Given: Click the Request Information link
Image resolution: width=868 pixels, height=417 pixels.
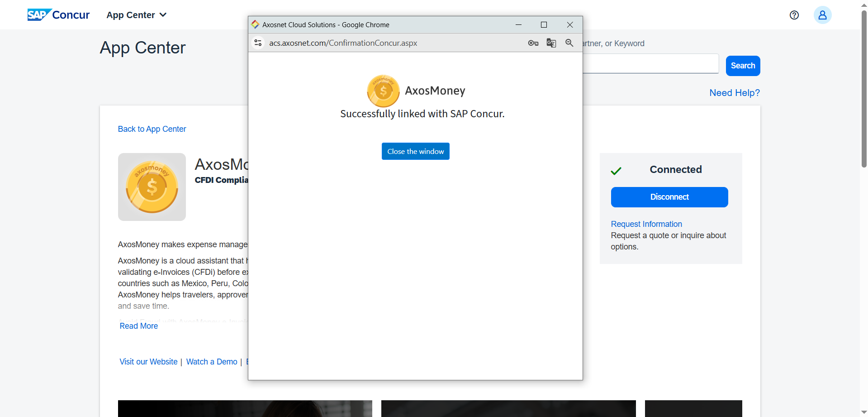Looking at the screenshot, I should point(646,224).
